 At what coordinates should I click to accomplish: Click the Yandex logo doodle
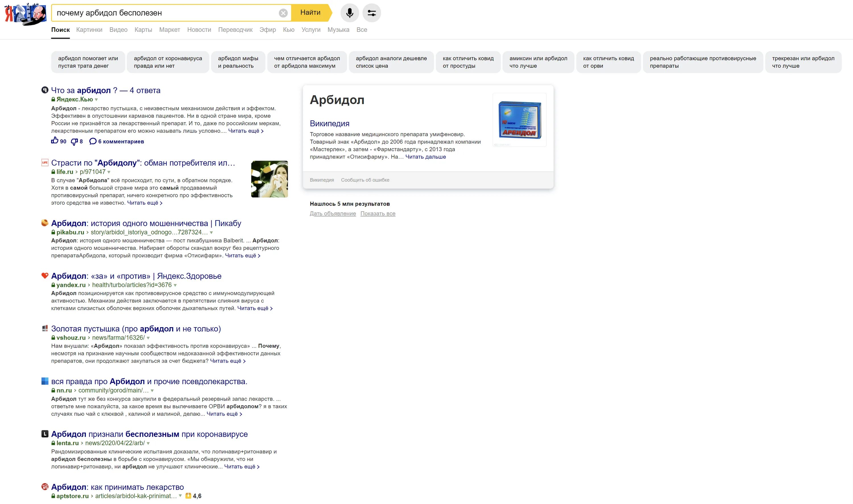(26, 14)
